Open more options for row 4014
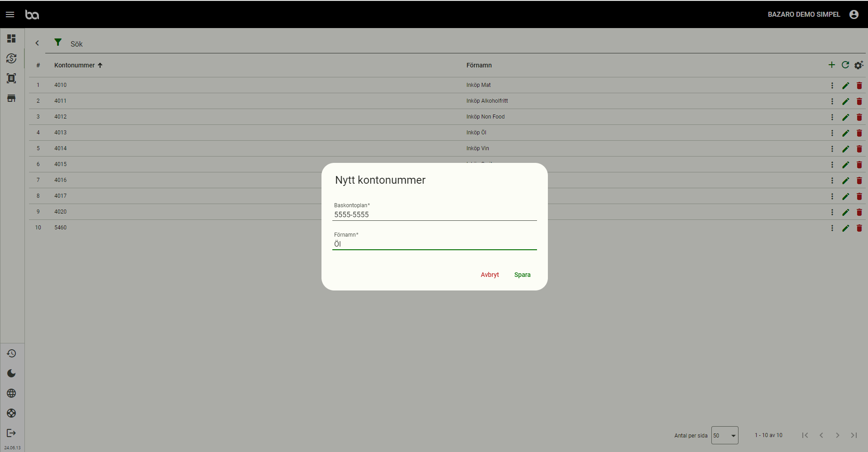 click(832, 149)
